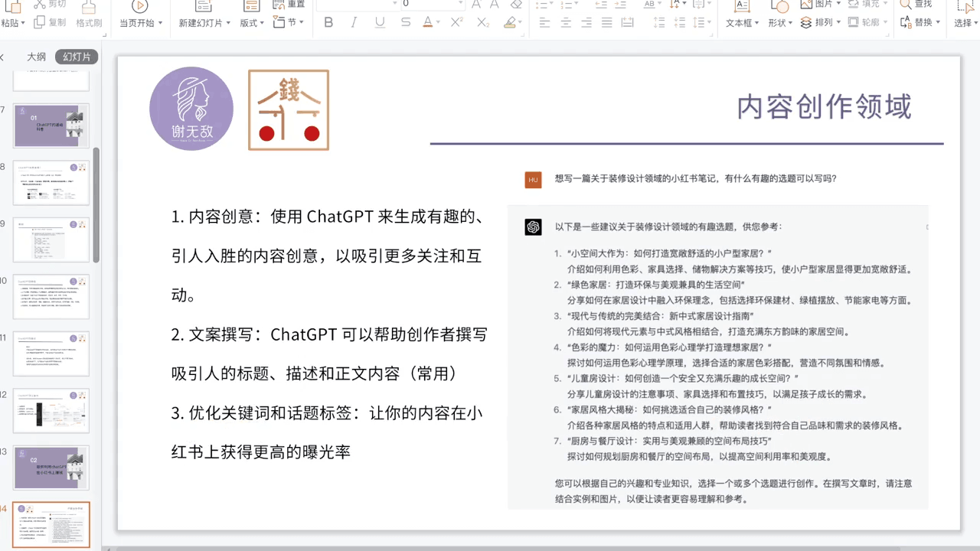Toggle Italic text formatting
This screenshot has width=980, height=551.
354,22
